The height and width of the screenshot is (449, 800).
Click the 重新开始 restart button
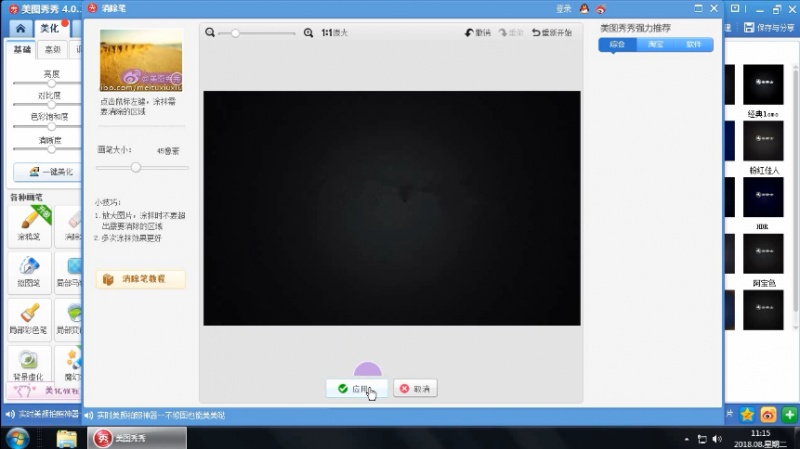click(552, 33)
